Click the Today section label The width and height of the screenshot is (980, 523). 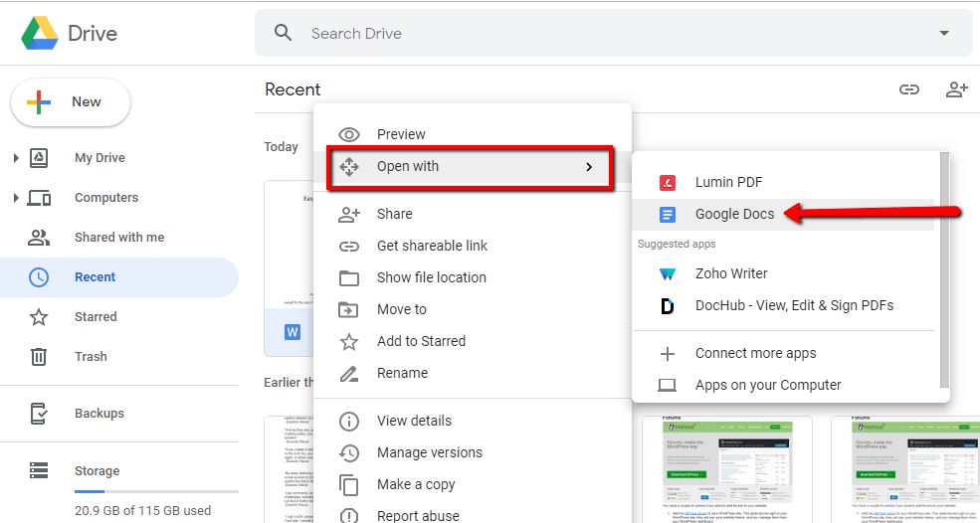pyautogui.click(x=281, y=147)
